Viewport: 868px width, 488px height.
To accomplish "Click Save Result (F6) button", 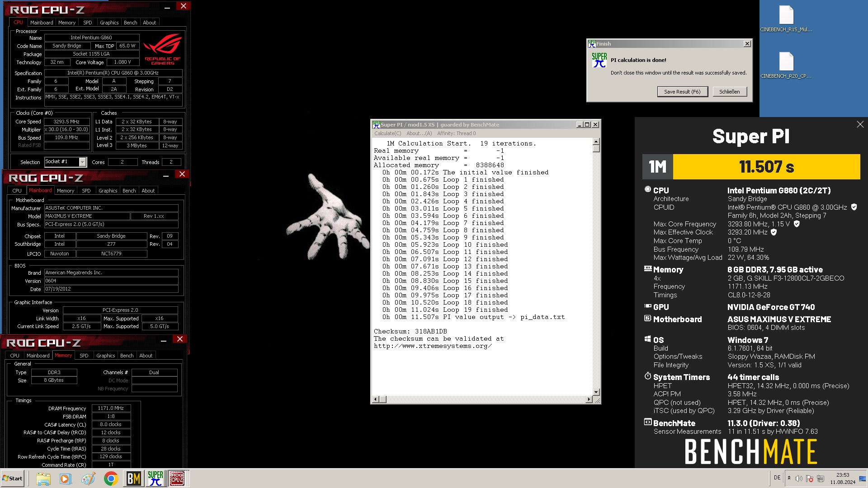I will click(x=682, y=92).
